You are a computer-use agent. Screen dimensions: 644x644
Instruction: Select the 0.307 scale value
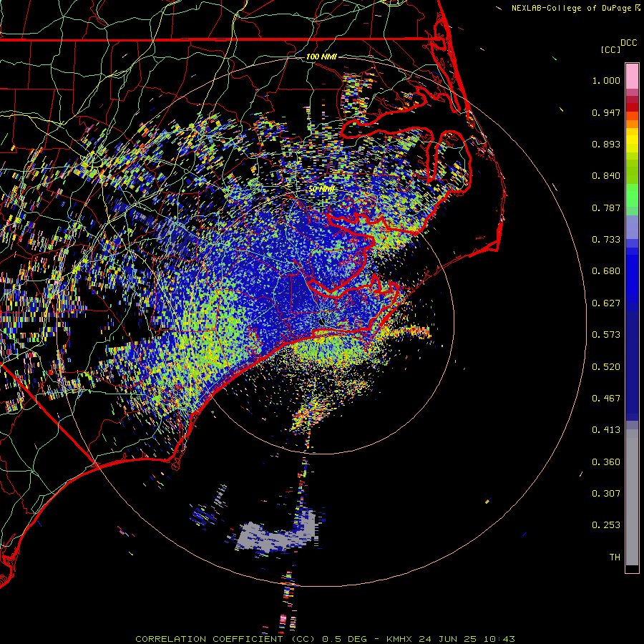606,494
